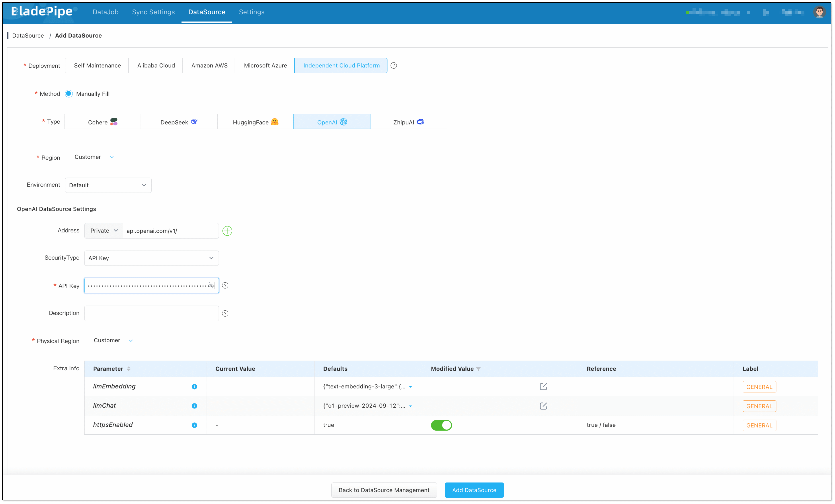Click the help icon beside API Key
The width and height of the screenshot is (835, 504).
(225, 285)
